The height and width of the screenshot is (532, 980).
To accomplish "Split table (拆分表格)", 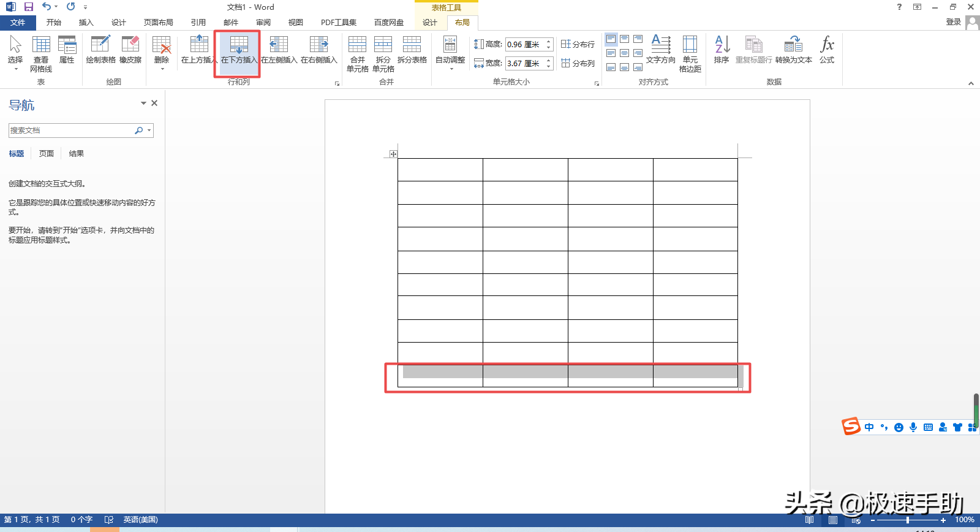I will point(412,50).
